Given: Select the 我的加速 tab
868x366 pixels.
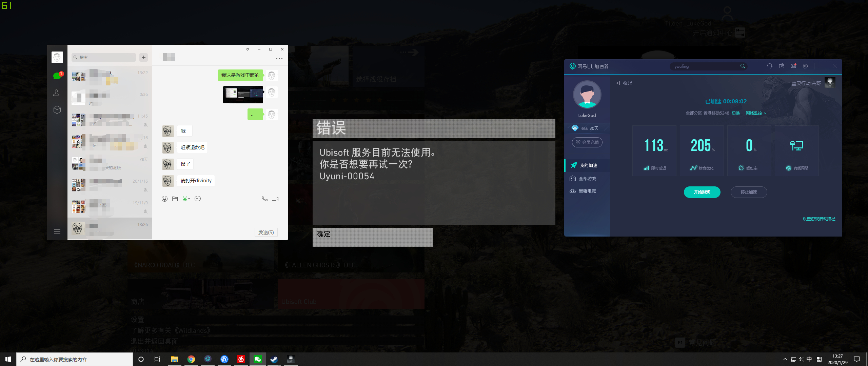Looking at the screenshot, I should pos(587,165).
